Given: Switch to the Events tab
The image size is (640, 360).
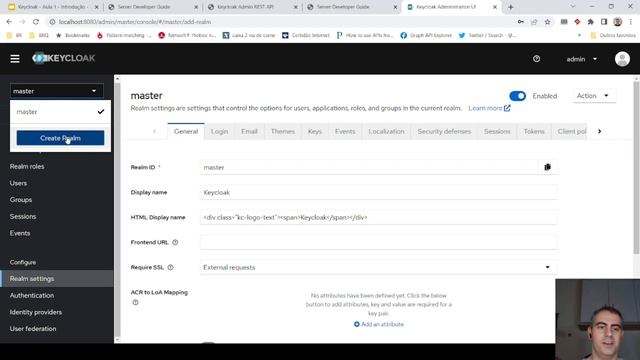Looking at the screenshot, I should [x=345, y=131].
